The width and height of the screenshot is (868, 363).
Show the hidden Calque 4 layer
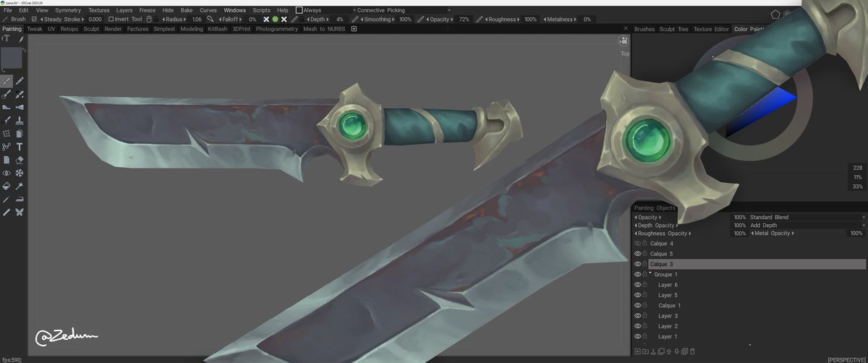coord(638,244)
